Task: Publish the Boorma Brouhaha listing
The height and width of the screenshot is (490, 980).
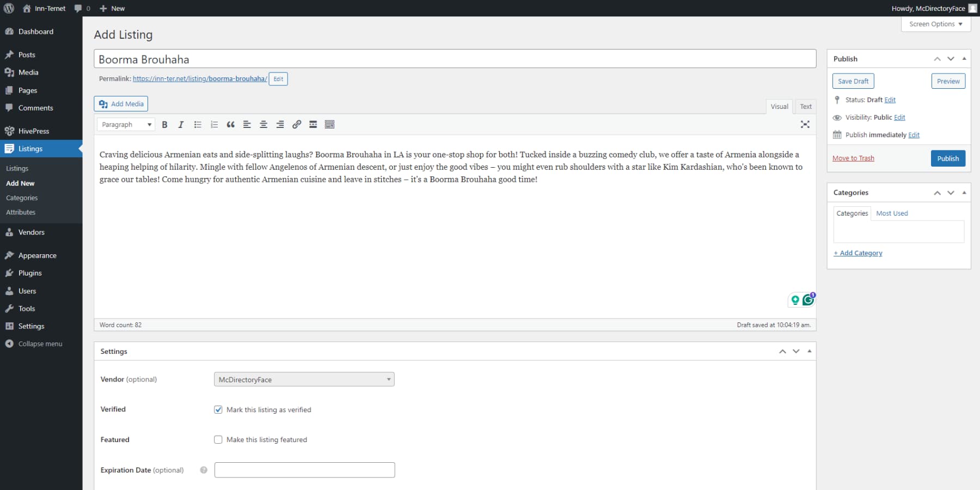Action: coord(947,158)
